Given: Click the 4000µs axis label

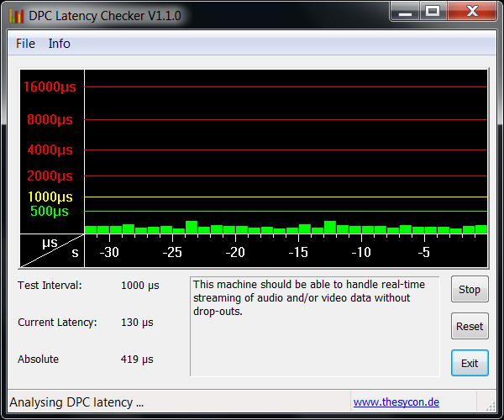Looking at the screenshot, I should [x=50, y=150].
